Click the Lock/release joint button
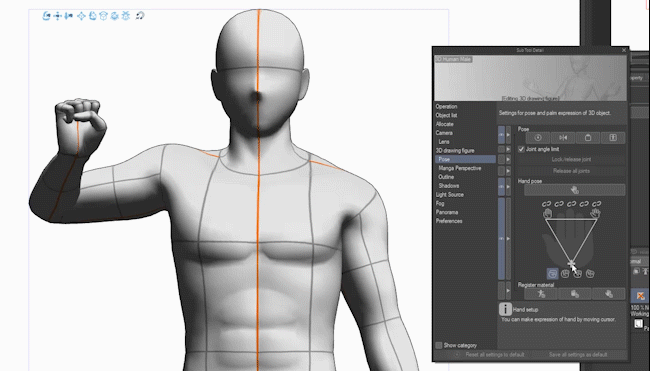This screenshot has height=371, width=650. pos(571,160)
